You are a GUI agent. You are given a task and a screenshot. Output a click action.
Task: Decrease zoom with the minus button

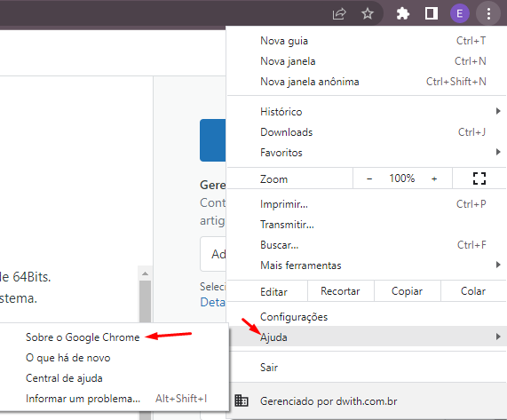369,178
